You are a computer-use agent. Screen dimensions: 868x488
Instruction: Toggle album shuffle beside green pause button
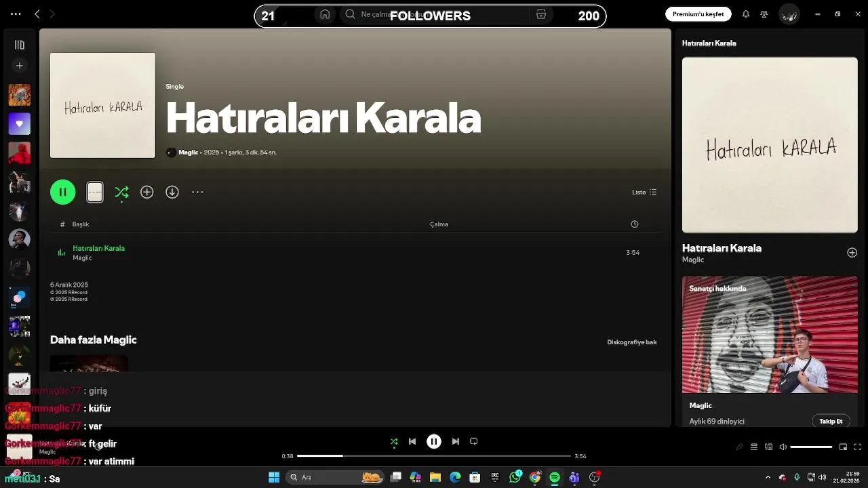coord(121,192)
